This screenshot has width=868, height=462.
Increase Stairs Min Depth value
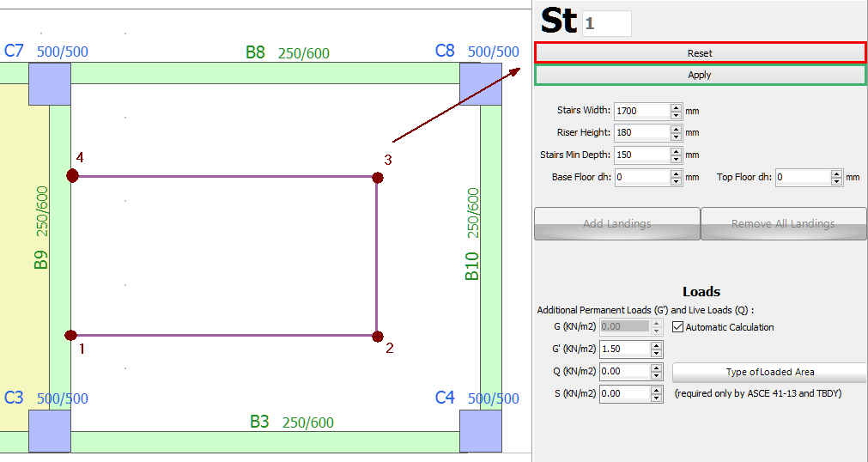point(677,151)
